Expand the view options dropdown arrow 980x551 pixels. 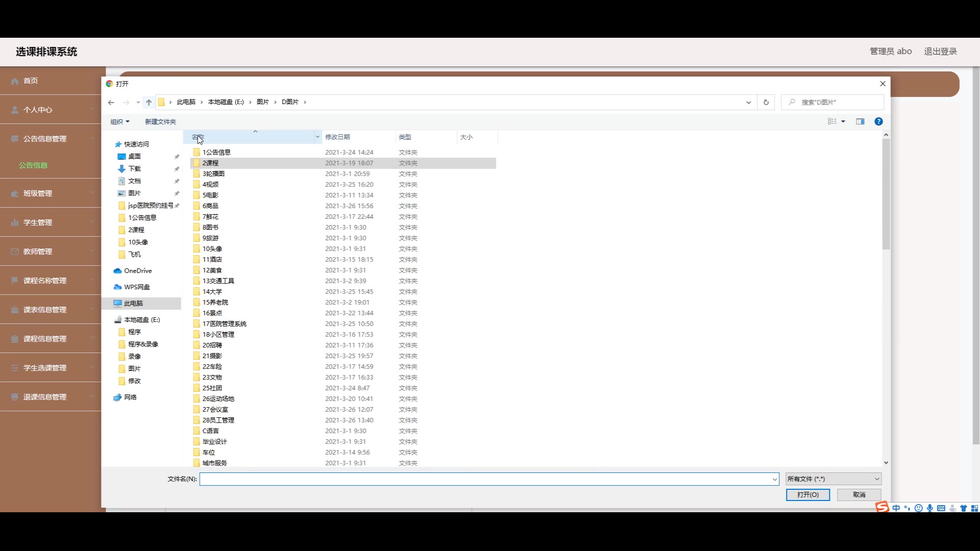[x=843, y=121]
